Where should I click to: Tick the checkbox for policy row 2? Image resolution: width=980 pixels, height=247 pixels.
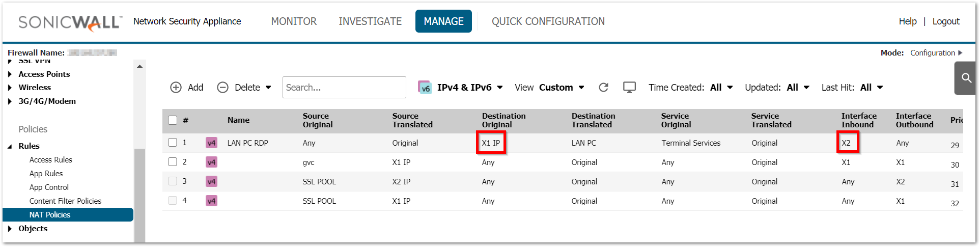[173, 162]
